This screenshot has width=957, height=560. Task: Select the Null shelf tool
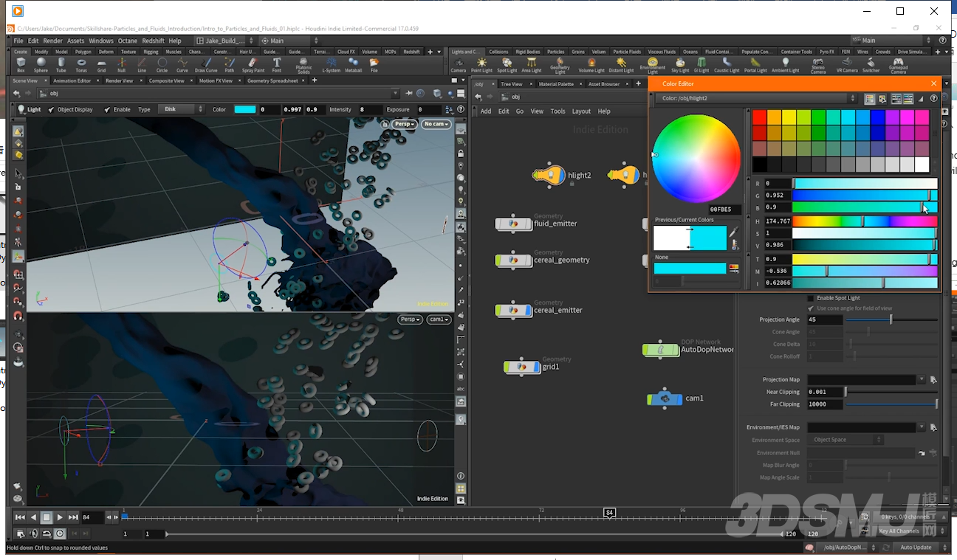coord(122,65)
